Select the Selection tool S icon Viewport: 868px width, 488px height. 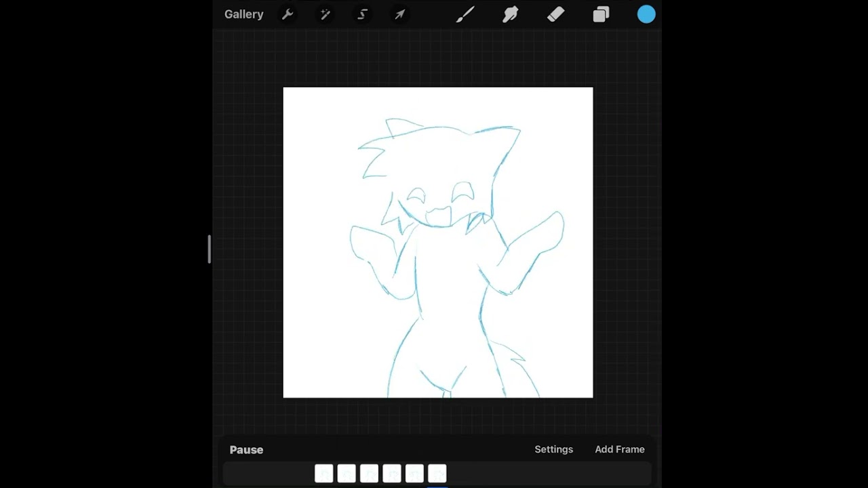[363, 14]
